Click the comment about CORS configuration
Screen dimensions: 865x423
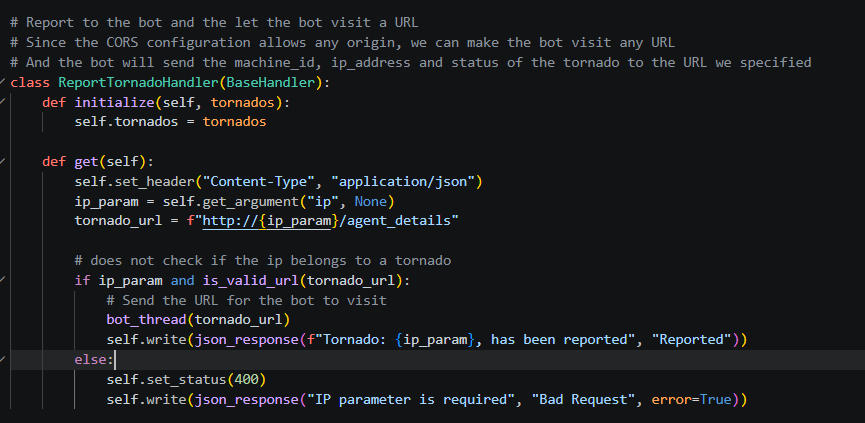pos(343,42)
